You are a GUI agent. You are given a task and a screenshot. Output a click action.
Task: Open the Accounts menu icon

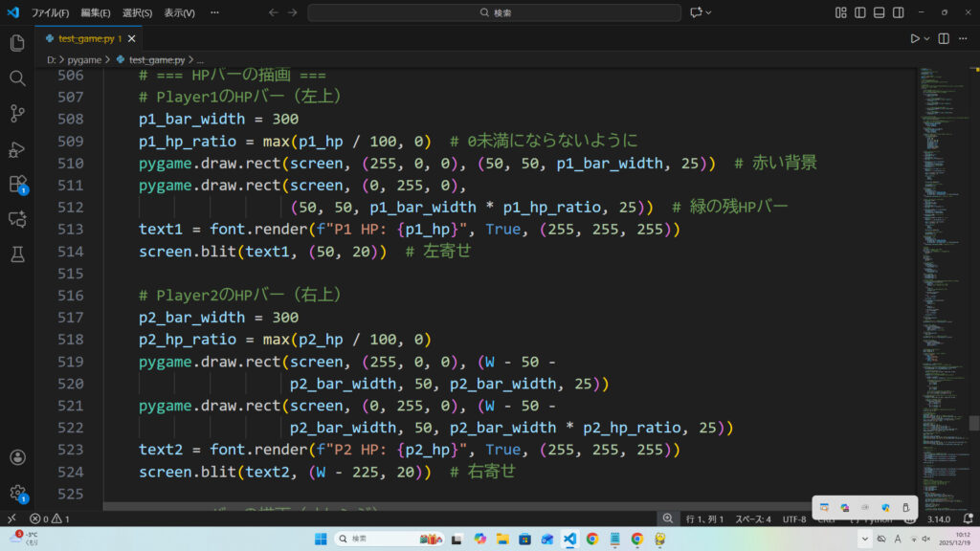(17, 458)
